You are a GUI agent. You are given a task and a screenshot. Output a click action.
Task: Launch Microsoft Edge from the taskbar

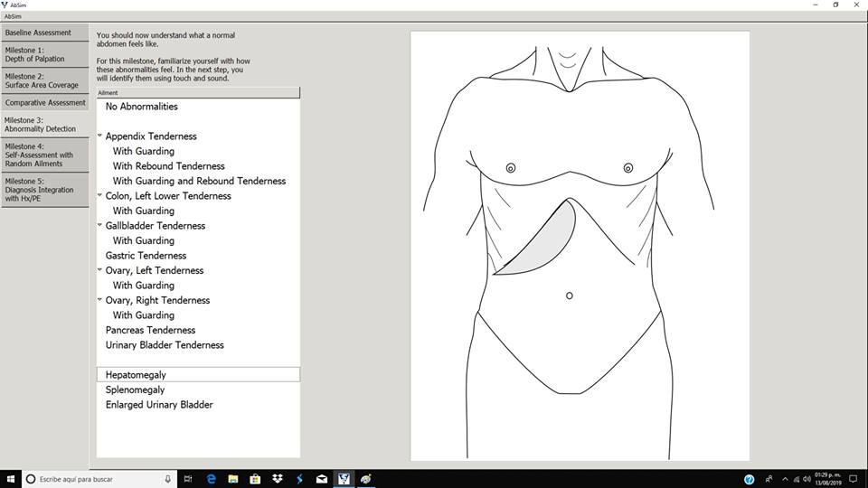tap(211, 479)
